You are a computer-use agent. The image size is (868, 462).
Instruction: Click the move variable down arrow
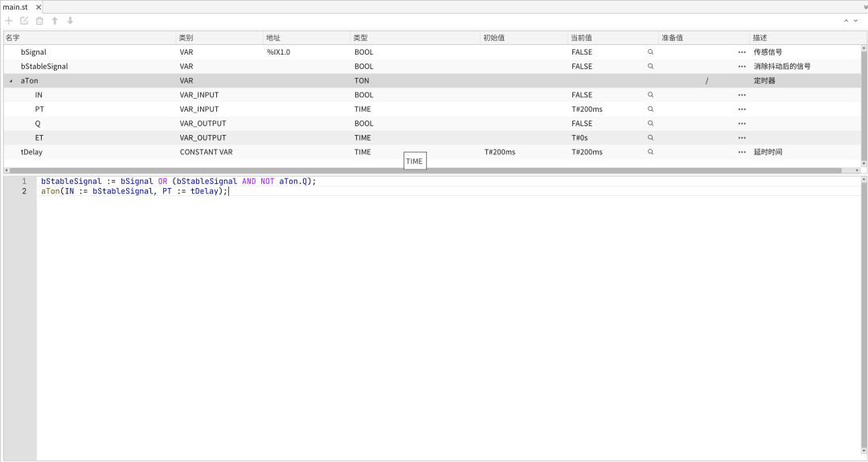(x=70, y=20)
